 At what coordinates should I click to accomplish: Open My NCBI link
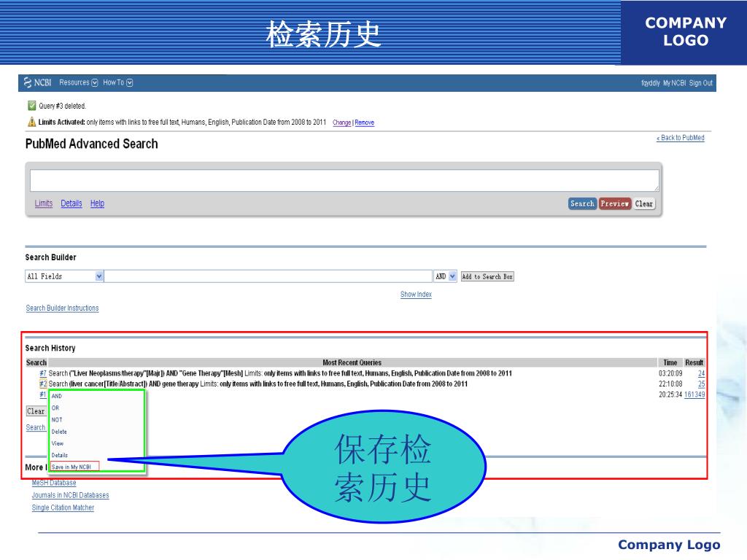675,83
